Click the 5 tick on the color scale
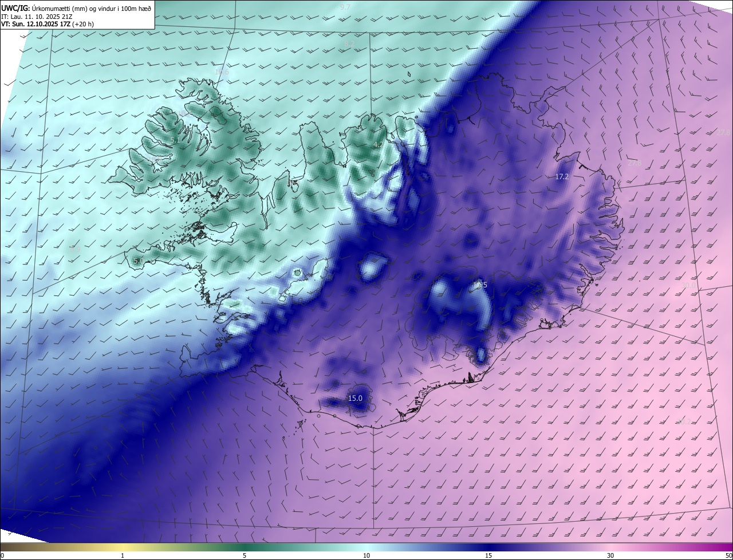The image size is (733, 560). [245, 555]
